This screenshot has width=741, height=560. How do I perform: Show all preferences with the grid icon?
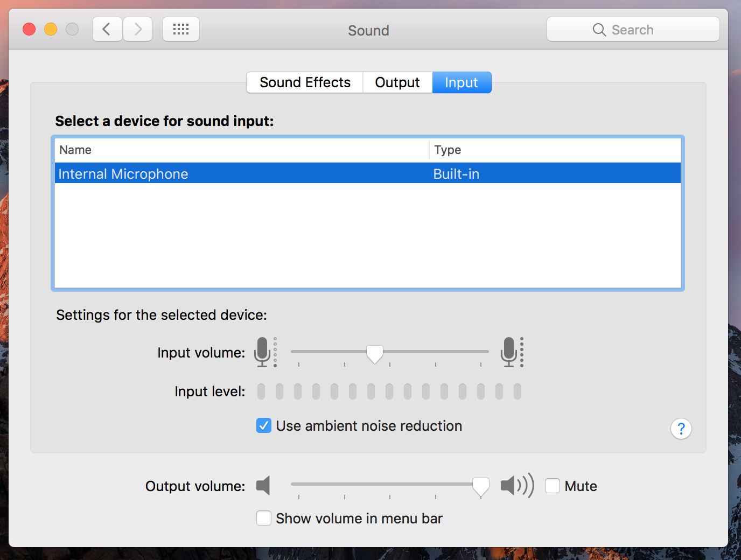tap(181, 29)
